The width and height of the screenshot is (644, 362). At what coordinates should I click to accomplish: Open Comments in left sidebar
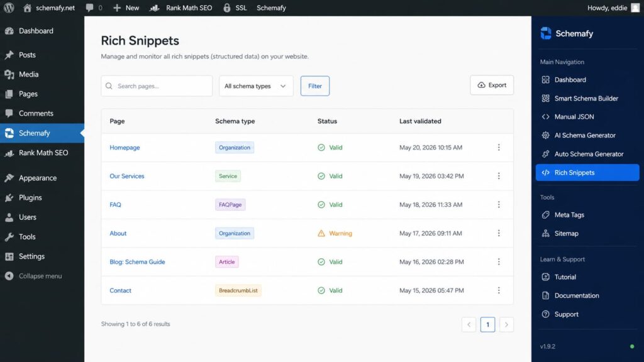(x=42, y=113)
